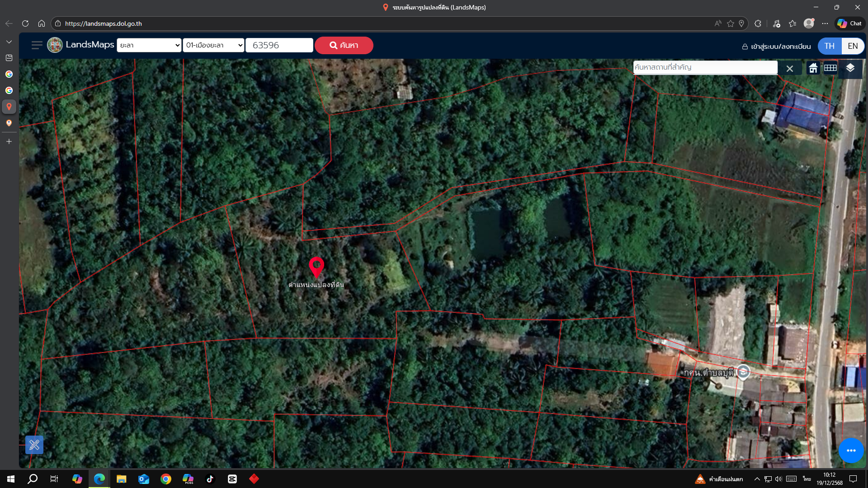Select the LandsMaps red-pin sidebar tab
The height and width of the screenshot is (488, 868).
coord(9,107)
